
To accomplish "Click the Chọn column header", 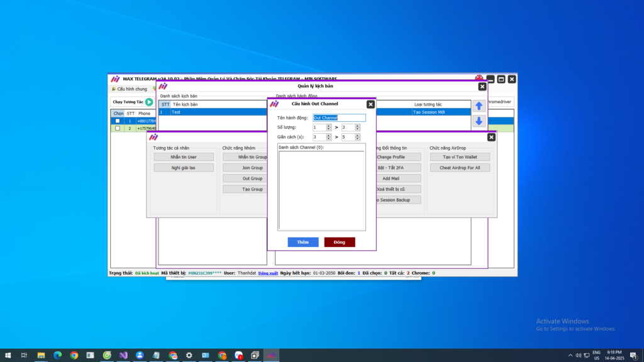I will 118,114.
